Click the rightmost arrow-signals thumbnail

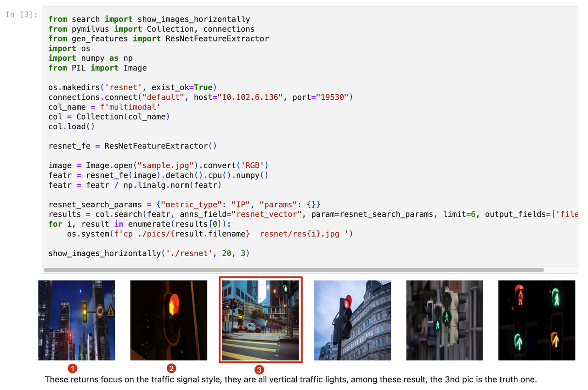point(536,320)
